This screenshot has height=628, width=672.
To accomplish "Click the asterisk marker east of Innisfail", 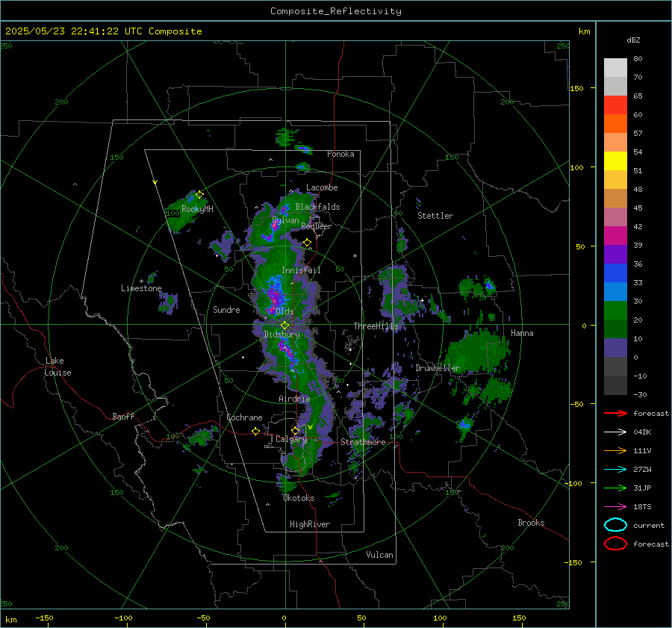I will pos(355,256).
